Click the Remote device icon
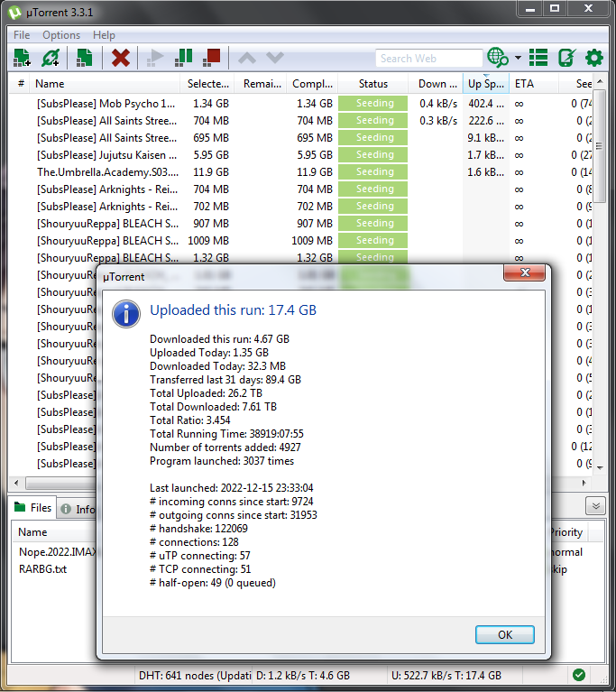 (x=566, y=58)
